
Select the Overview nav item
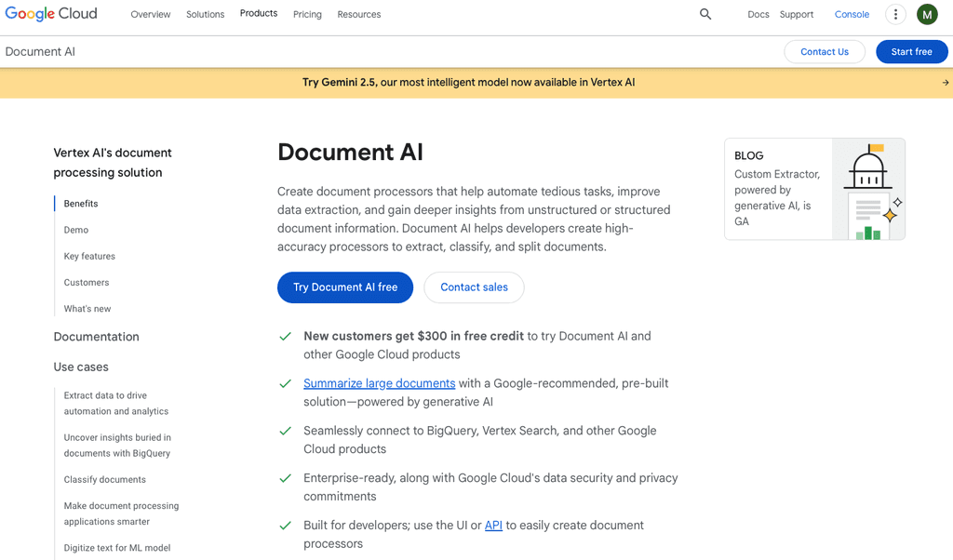(150, 14)
